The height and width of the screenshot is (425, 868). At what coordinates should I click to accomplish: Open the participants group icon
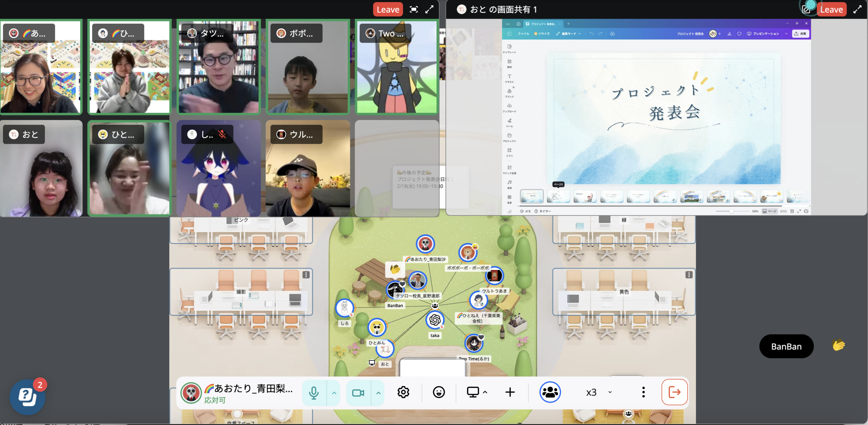click(550, 392)
